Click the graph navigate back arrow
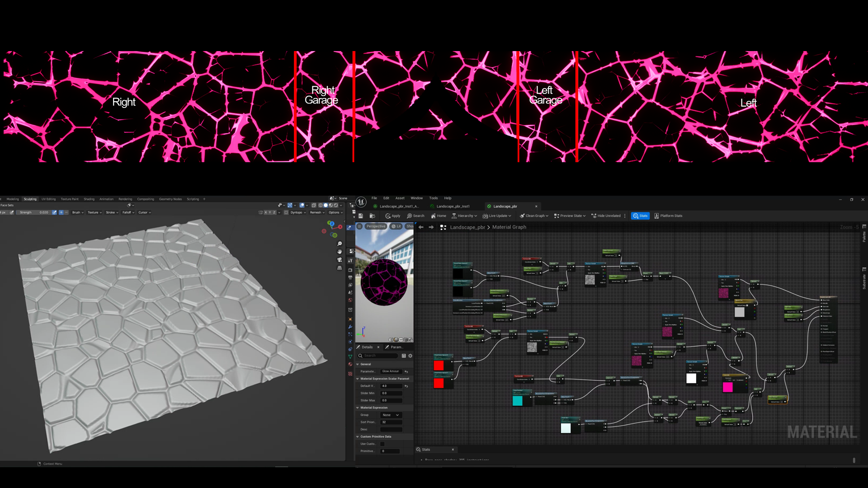The height and width of the screenshot is (488, 868). [x=421, y=227]
